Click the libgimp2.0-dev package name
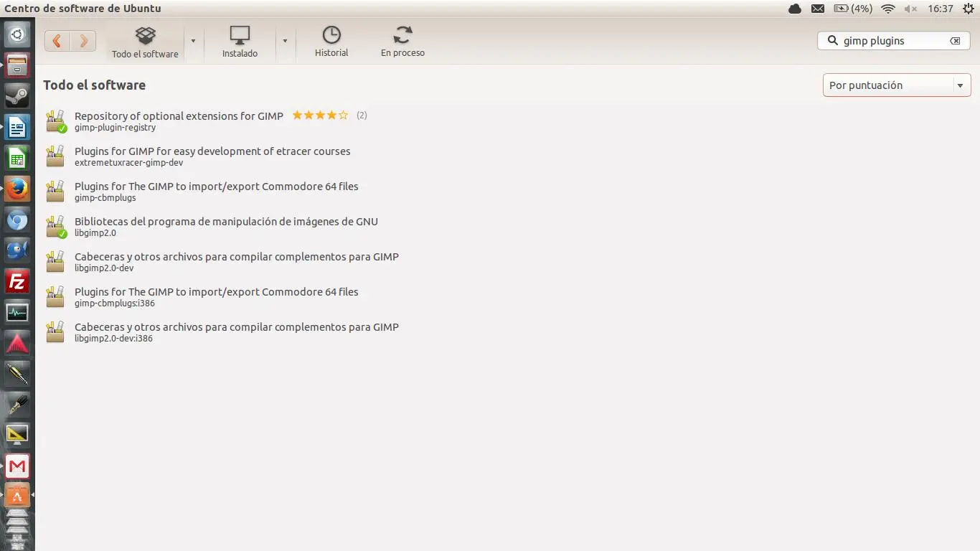 pos(104,268)
